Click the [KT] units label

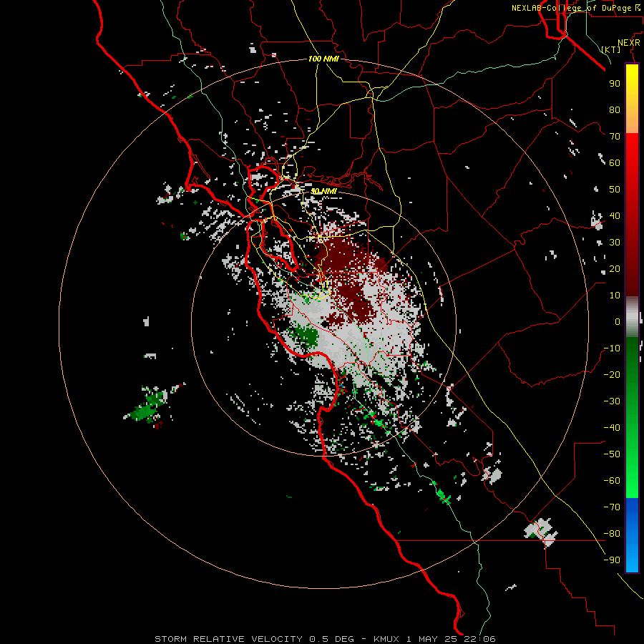611,49
